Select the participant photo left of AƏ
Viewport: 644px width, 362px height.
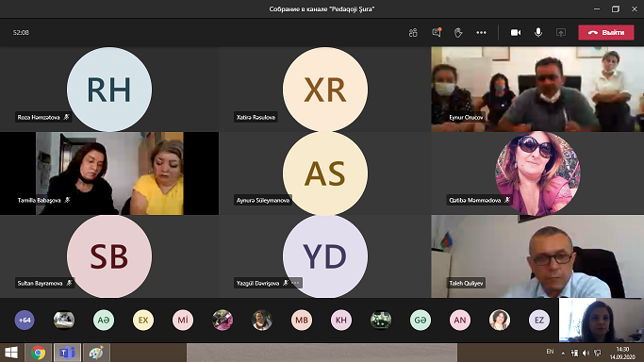pyautogui.click(x=64, y=320)
